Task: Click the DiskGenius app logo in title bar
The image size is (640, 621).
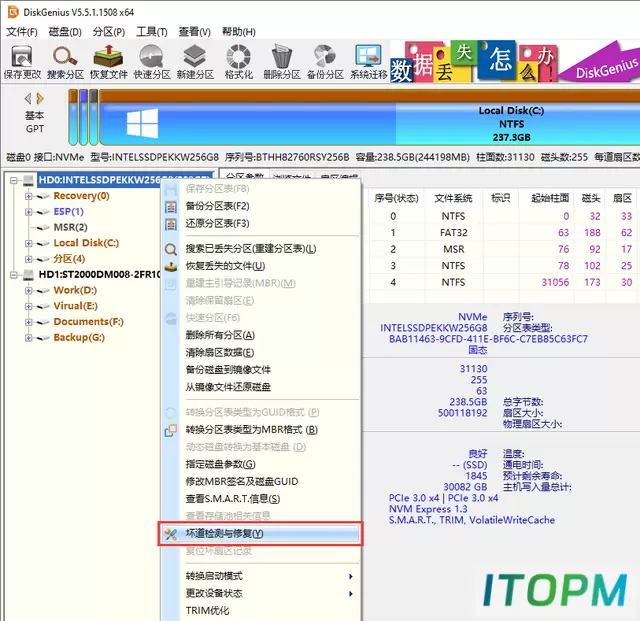Action: click(x=13, y=12)
